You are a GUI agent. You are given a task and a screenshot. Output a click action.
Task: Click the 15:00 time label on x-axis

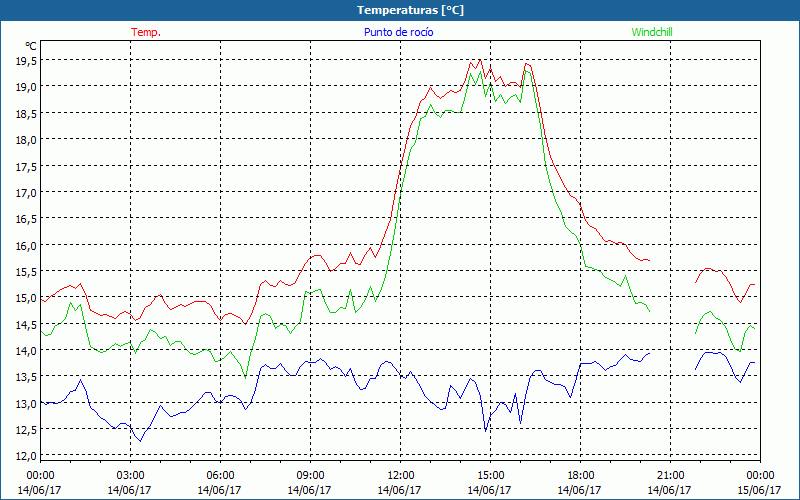click(x=490, y=475)
